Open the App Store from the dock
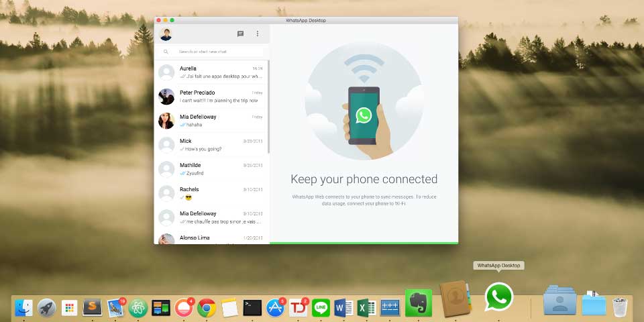Screen dimensions: 644x322 [275, 307]
